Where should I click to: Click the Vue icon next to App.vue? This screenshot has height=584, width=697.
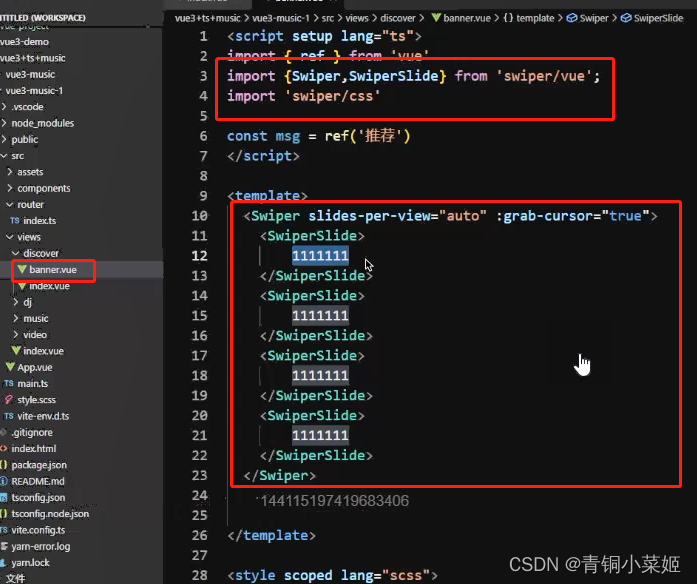(x=10, y=367)
